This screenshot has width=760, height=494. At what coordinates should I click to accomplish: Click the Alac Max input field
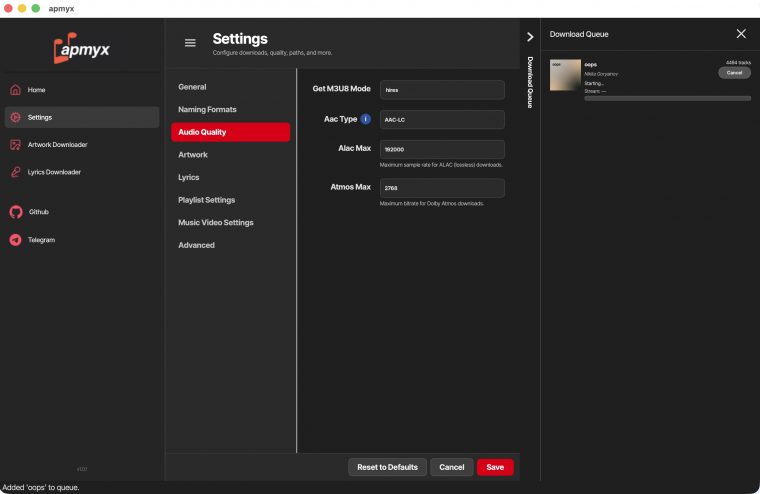point(441,149)
